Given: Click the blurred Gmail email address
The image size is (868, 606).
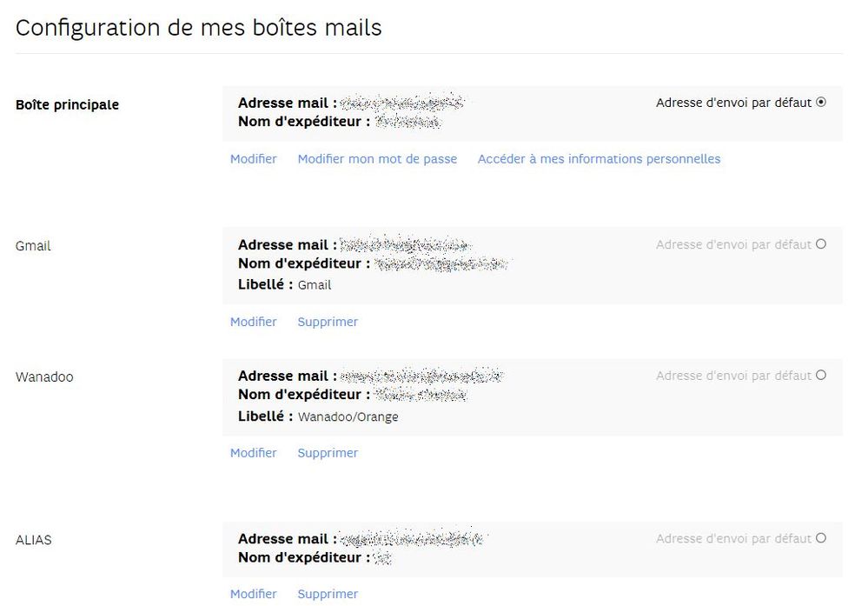Looking at the screenshot, I should pos(405,245).
